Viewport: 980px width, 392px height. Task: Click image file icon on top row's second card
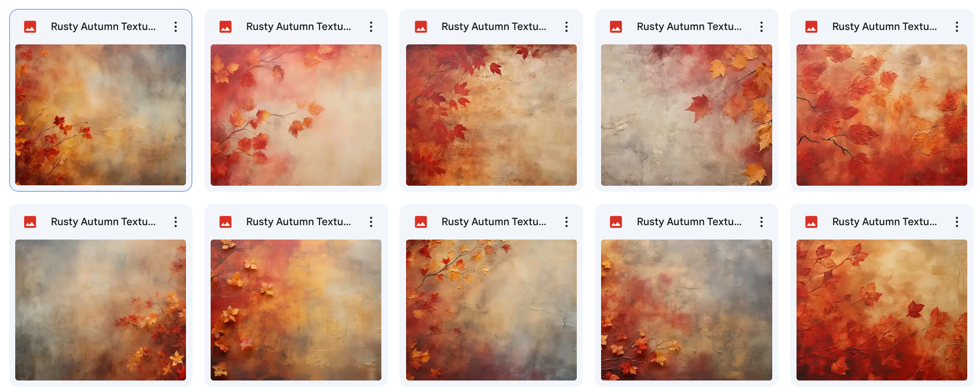point(225,27)
